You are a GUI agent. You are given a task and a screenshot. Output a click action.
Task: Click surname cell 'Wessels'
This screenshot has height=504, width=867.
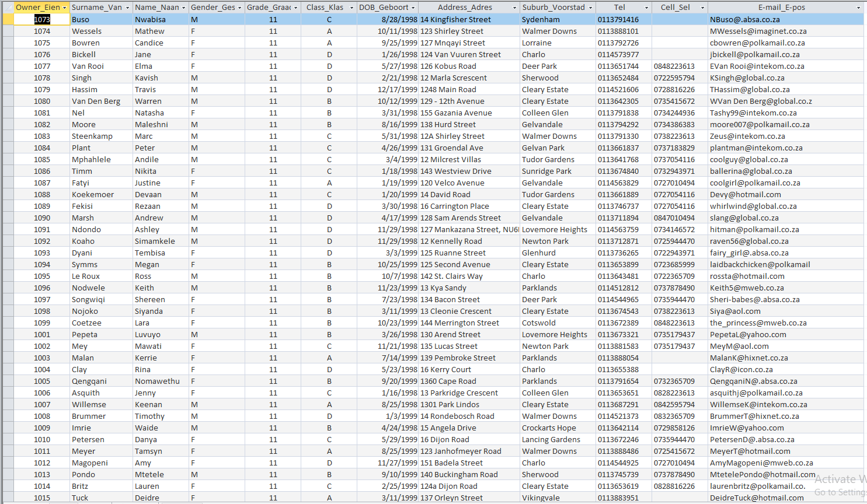click(101, 31)
